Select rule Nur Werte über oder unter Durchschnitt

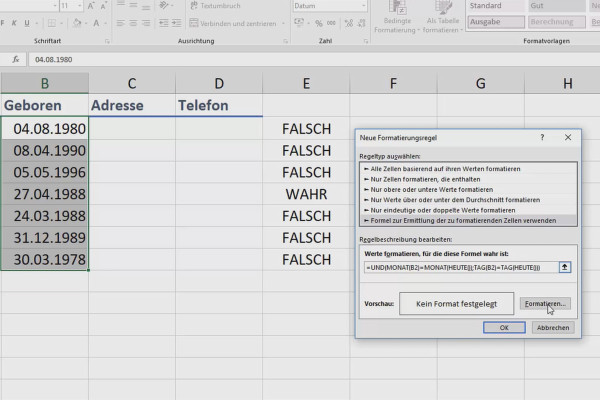468,200
